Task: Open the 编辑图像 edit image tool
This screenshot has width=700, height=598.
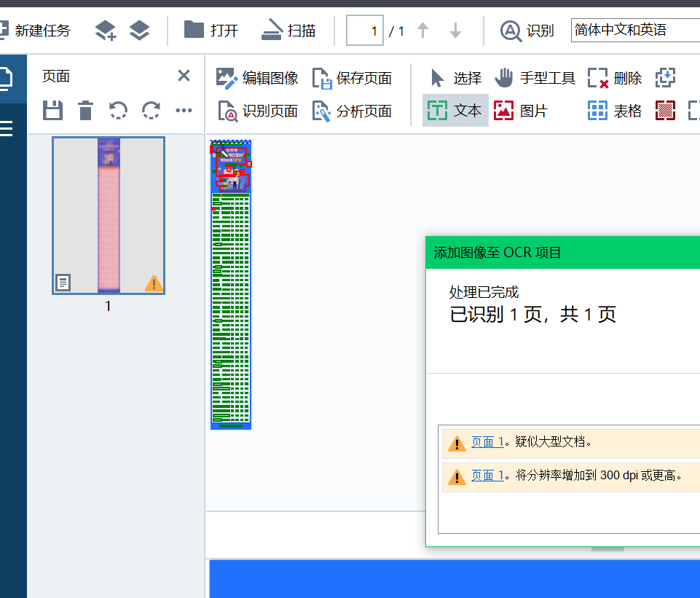Action: tap(257, 78)
